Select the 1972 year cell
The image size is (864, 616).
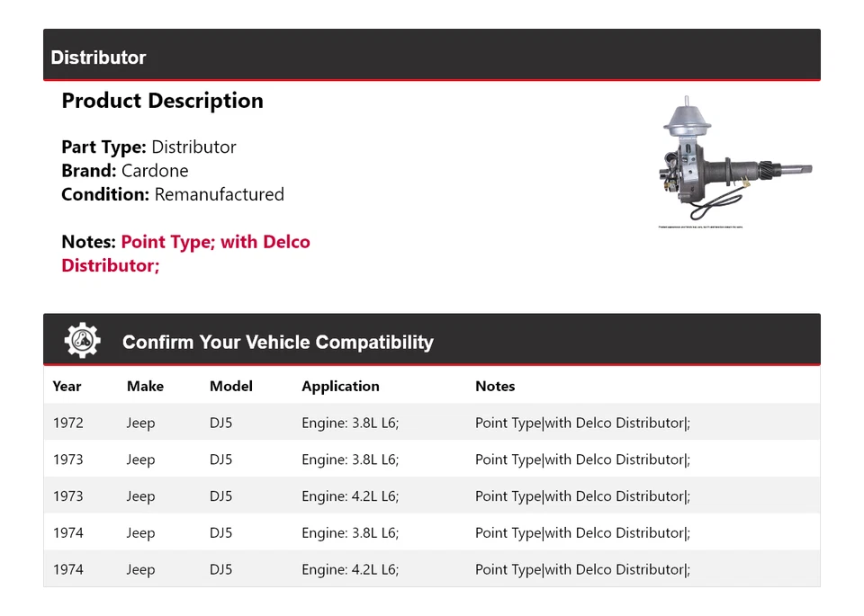[x=67, y=423]
